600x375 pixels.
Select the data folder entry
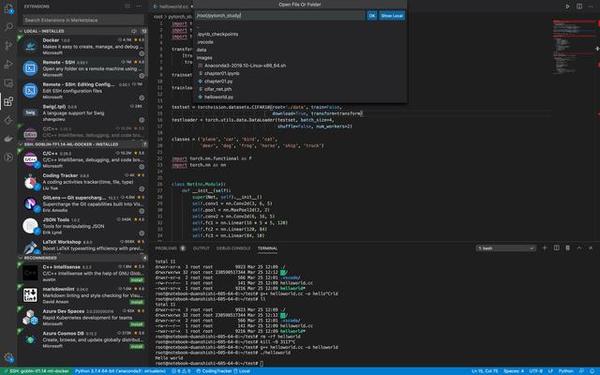(300, 50)
